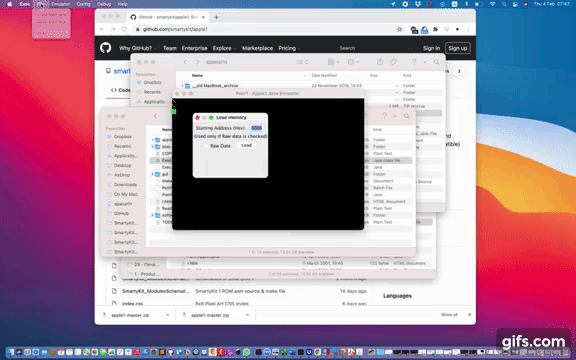
Task: Reload the page in Chrome
Action: (x=124, y=29)
